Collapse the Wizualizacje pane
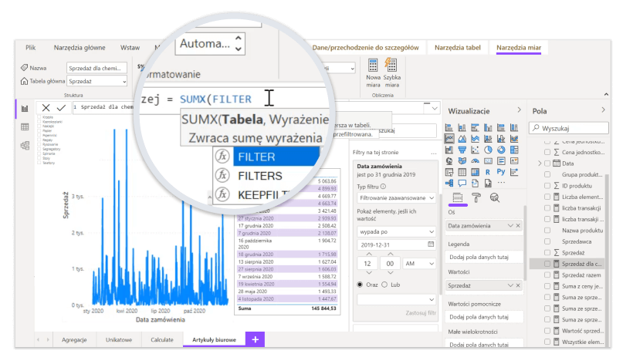The width and height of the screenshot is (623, 364). [x=519, y=110]
